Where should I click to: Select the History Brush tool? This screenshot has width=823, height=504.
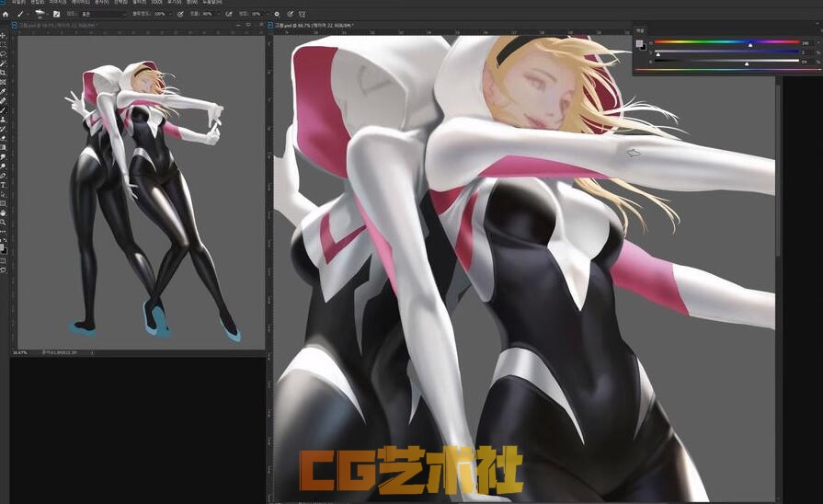pyautogui.click(x=3, y=129)
